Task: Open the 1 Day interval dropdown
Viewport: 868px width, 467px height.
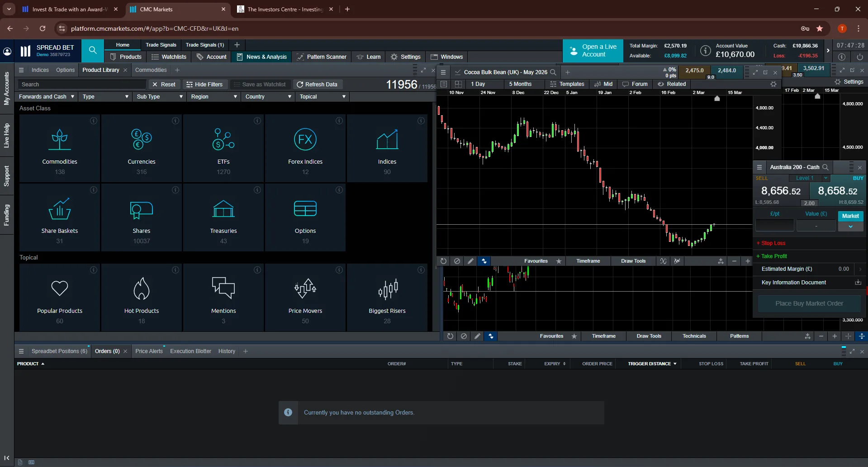Action: [485, 84]
